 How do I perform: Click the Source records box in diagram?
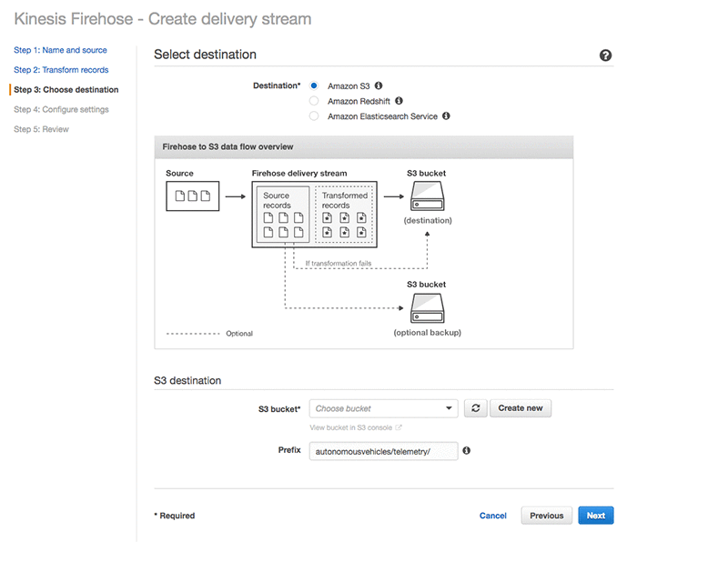[283, 214]
